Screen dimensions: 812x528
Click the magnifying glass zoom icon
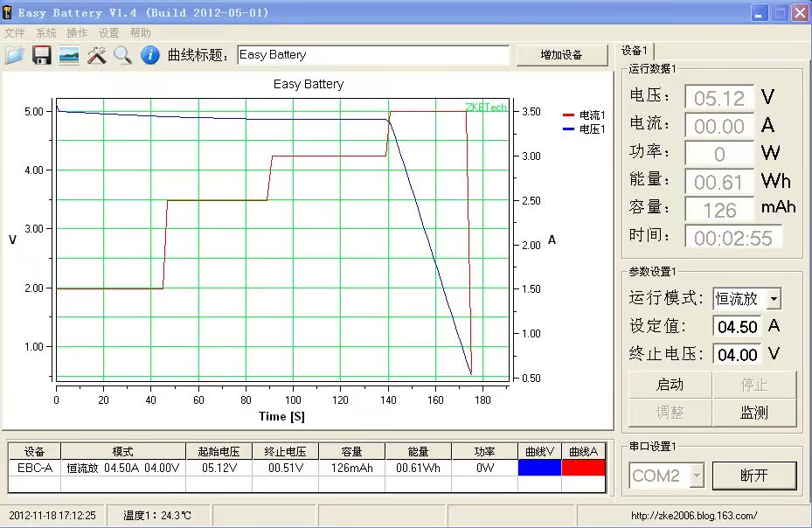coord(123,55)
